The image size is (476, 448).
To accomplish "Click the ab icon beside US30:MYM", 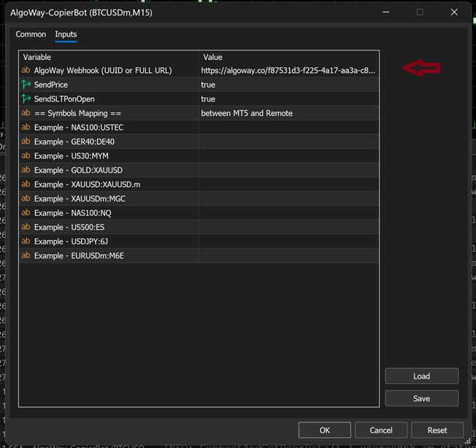I will pyautogui.click(x=26, y=155).
